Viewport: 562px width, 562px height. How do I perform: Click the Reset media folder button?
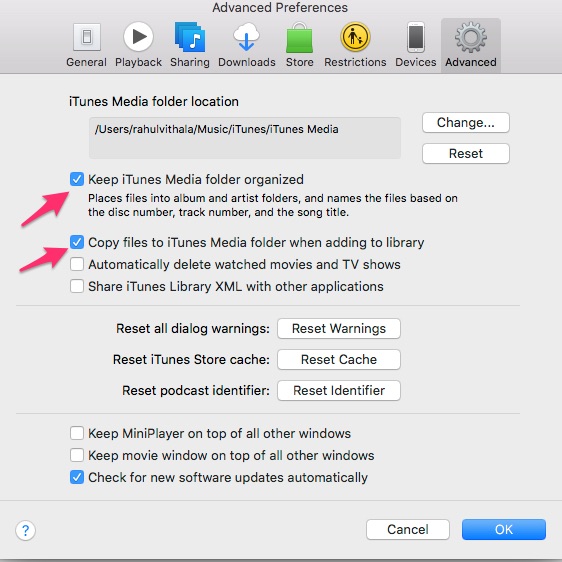[x=466, y=153]
